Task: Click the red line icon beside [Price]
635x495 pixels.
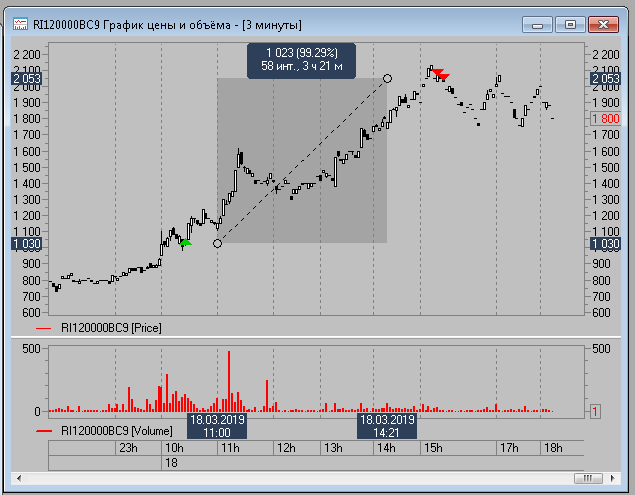Action: (44, 327)
